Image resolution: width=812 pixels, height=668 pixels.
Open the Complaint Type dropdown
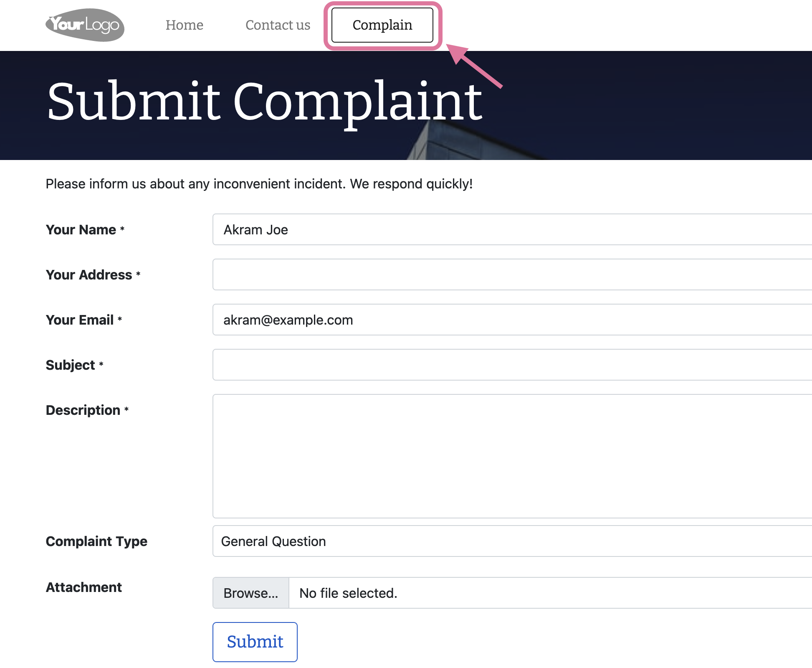tap(512, 541)
